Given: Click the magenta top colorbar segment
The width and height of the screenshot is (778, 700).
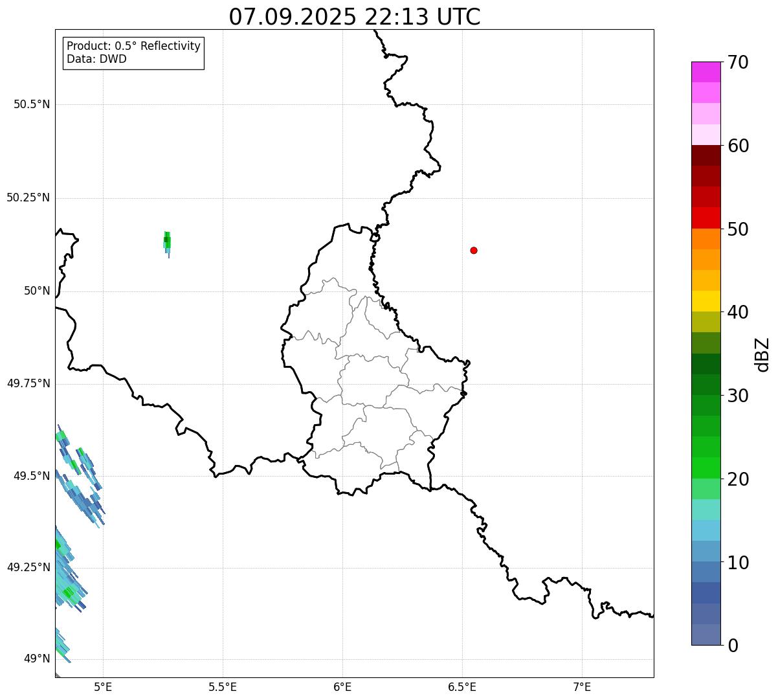Looking at the screenshot, I should click(x=706, y=72).
